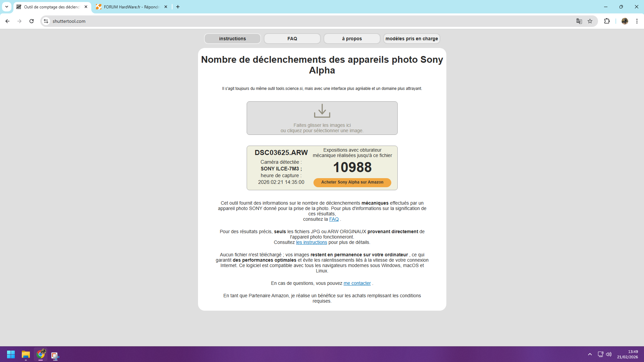Open modèles pris en charge page

412,39
